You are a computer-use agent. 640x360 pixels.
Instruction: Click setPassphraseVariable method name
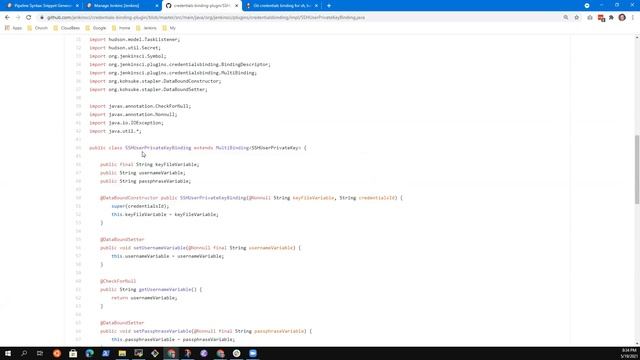[x=162, y=331]
